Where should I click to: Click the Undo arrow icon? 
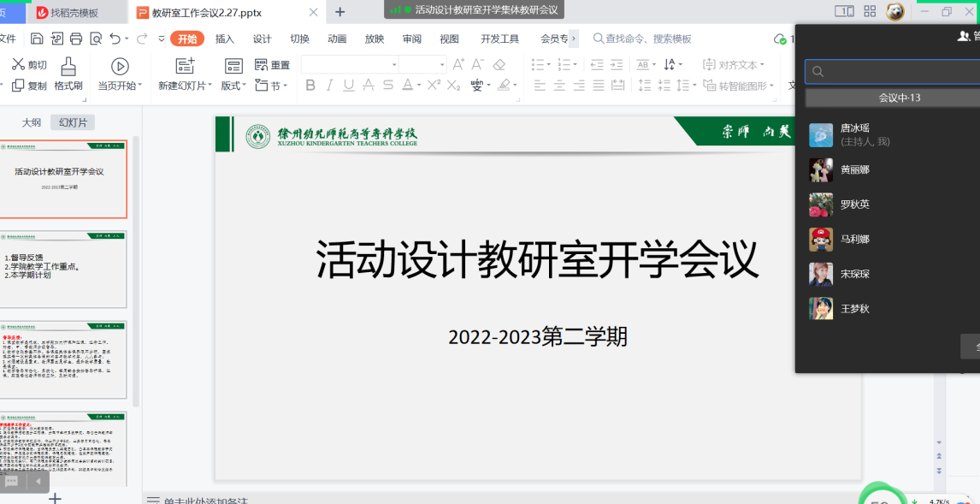tap(115, 39)
